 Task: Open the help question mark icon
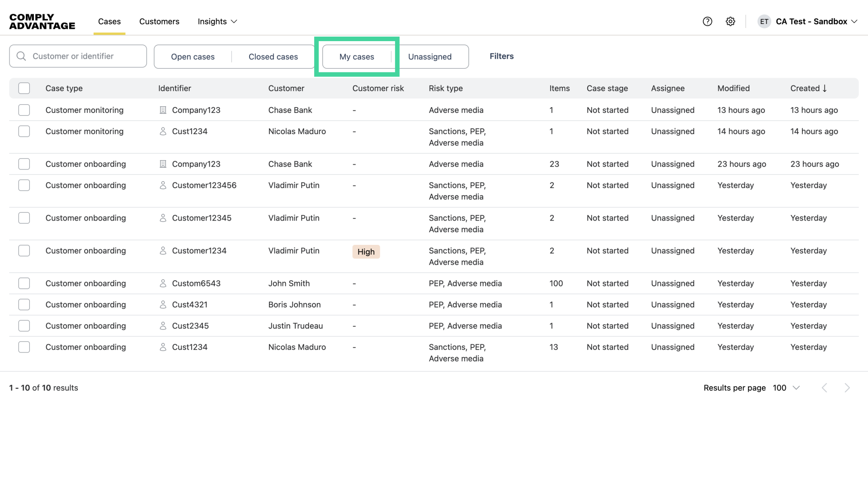coord(708,21)
